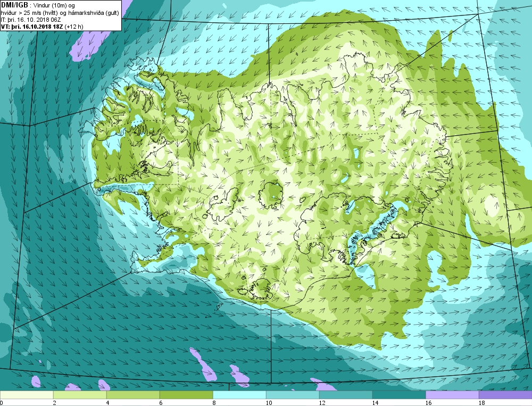Click the '14' label on the wind scale
This screenshot has height=406, width=532.
tap(375, 403)
